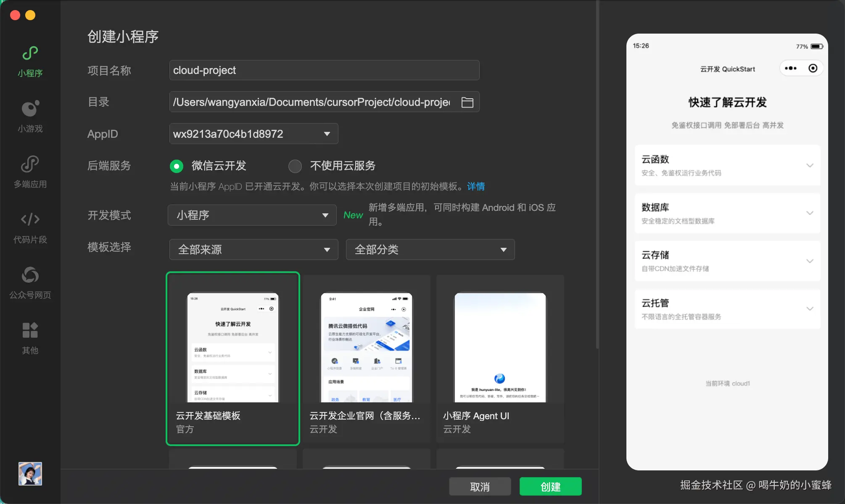The image size is (845, 504).
Task: Choose the 小程序 Agent UI template
Action: [500, 348]
